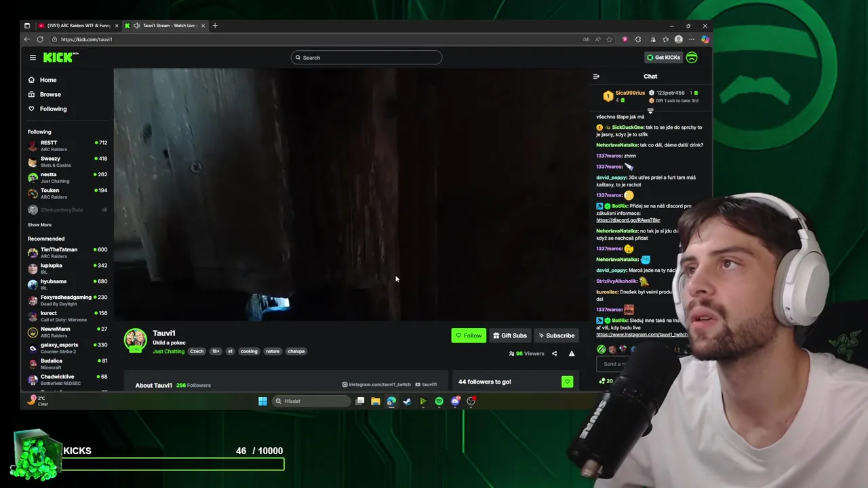Open the chat emote picker icon

601,349
